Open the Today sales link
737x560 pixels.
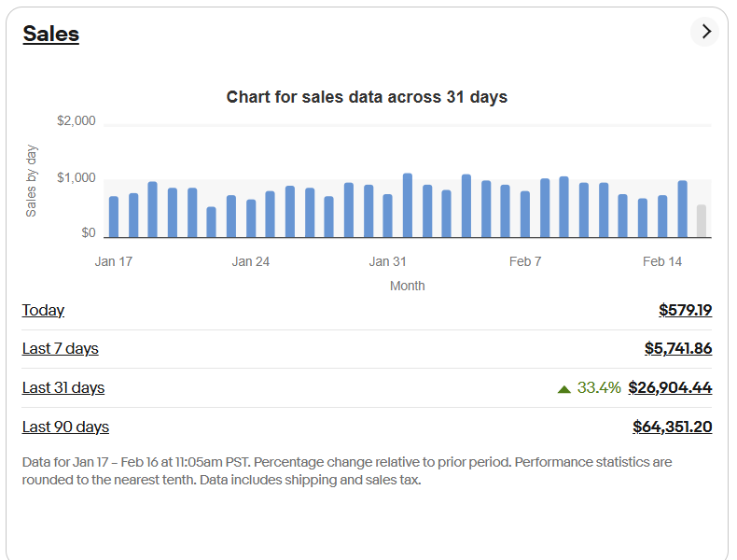(x=43, y=310)
